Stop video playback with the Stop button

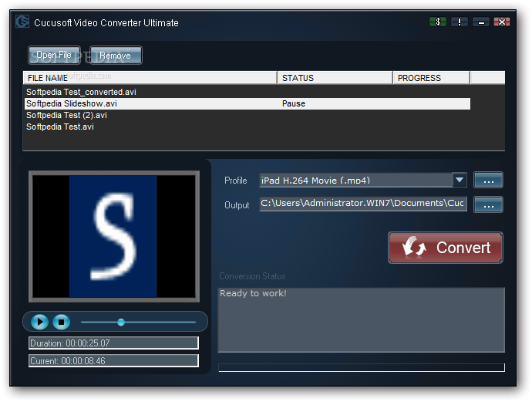click(x=62, y=322)
